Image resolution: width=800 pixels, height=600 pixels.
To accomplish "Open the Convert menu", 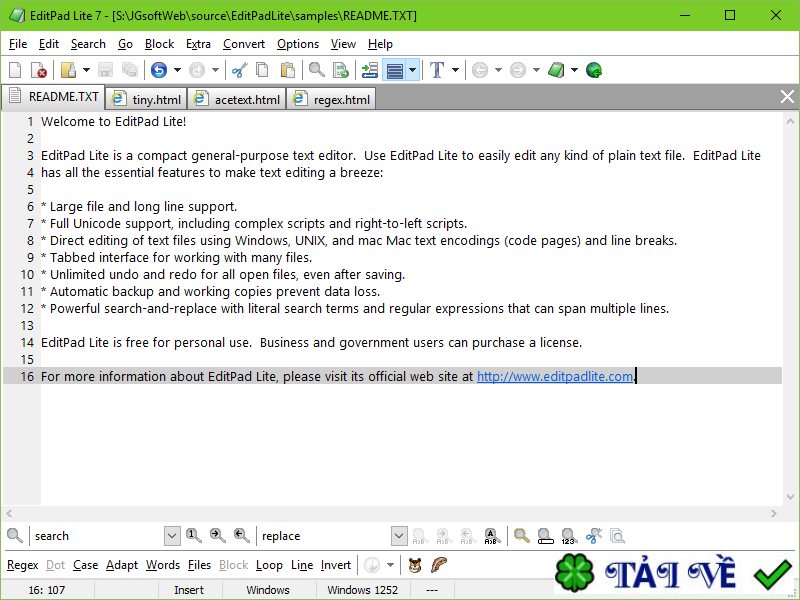I will click(244, 44).
